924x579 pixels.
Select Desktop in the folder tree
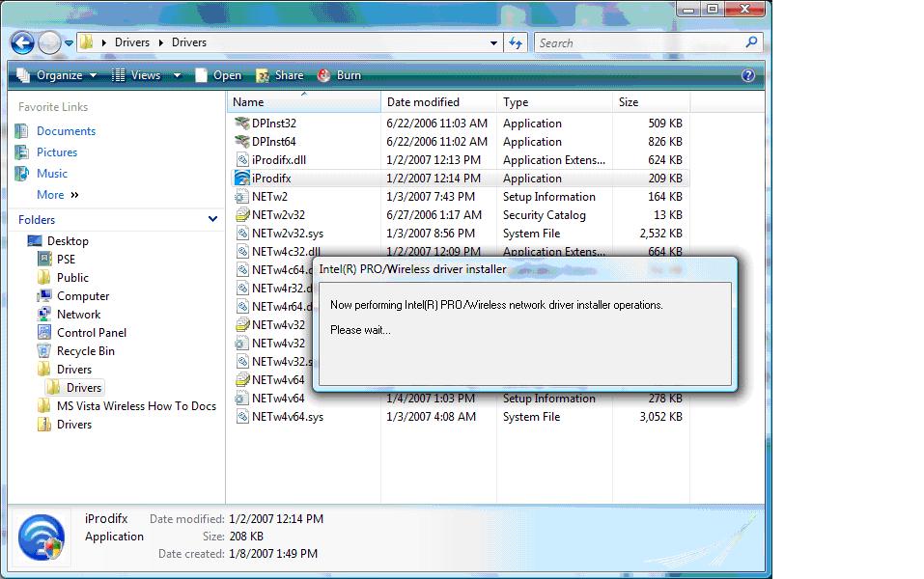click(68, 241)
